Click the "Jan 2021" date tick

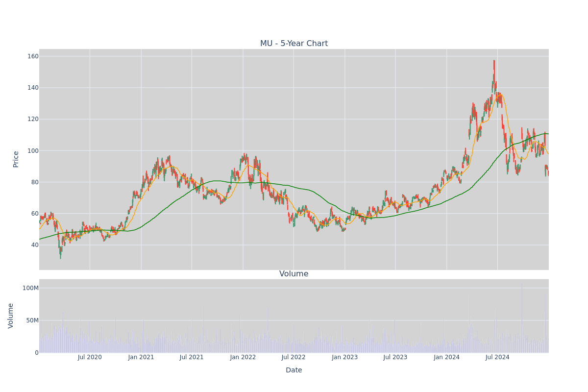pyautogui.click(x=141, y=357)
